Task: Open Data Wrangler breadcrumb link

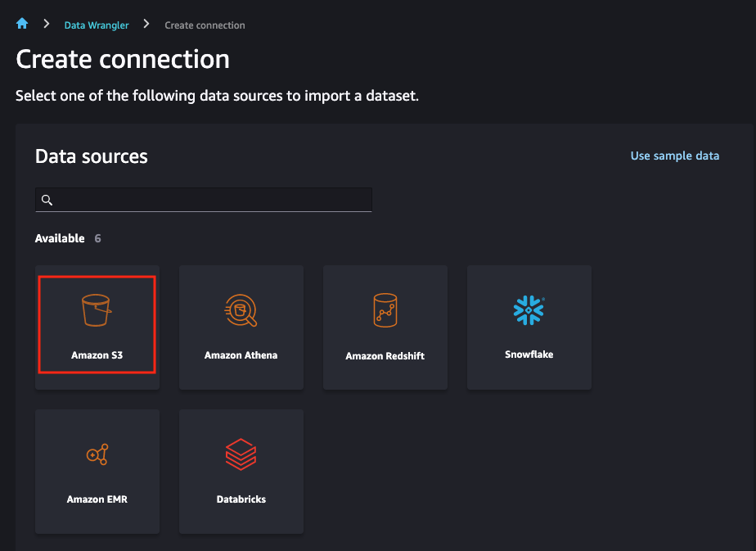Action: (97, 25)
